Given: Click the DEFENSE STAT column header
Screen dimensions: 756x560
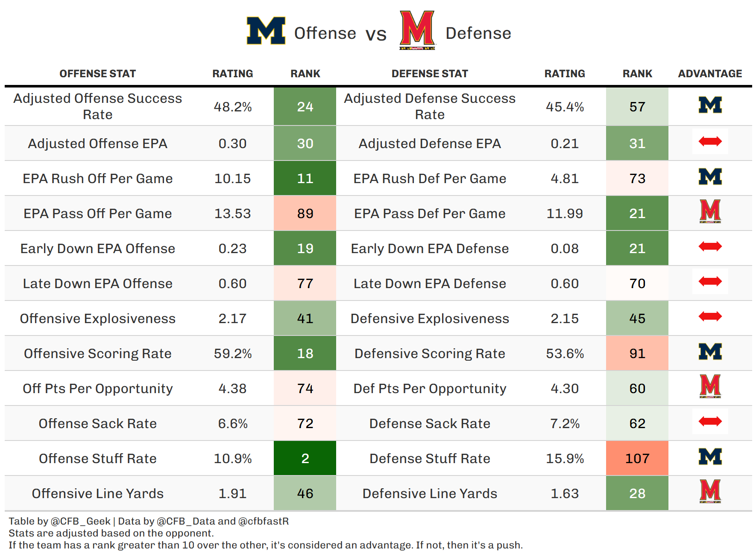Looking at the screenshot, I should tap(430, 74).
